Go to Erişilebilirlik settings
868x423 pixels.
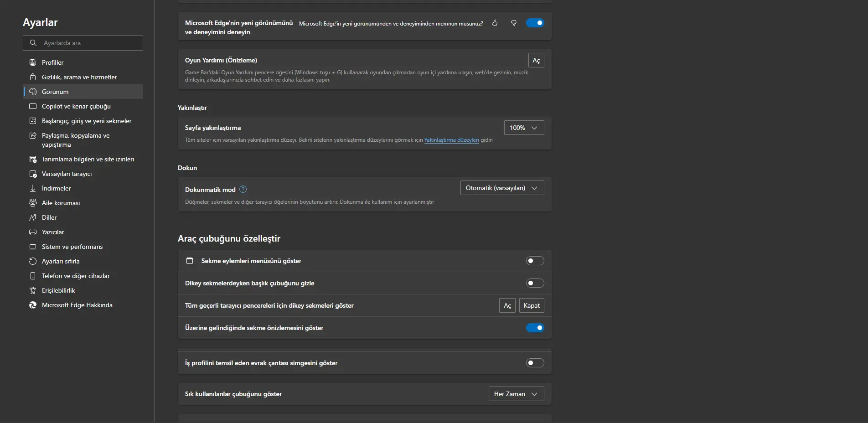[x=83, y=290]
